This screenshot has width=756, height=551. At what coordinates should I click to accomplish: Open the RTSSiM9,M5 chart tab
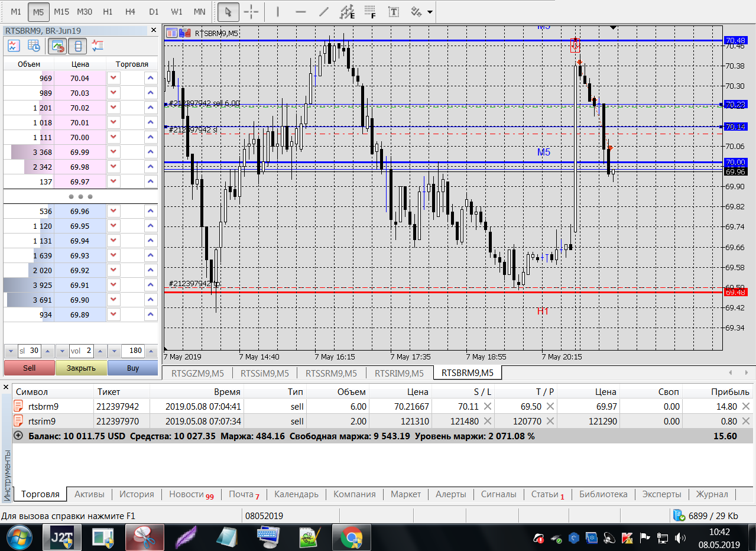pyautogui.click(x=265, y=373)
